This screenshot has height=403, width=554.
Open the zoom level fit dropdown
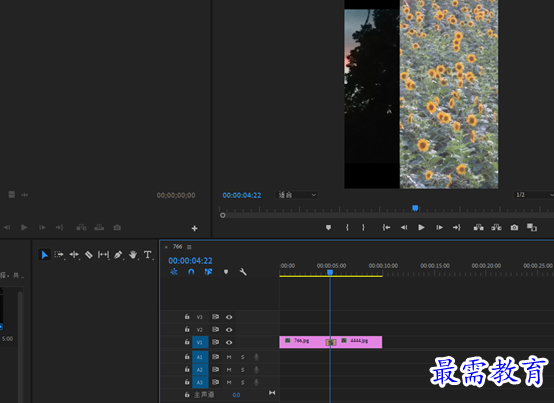296,195
